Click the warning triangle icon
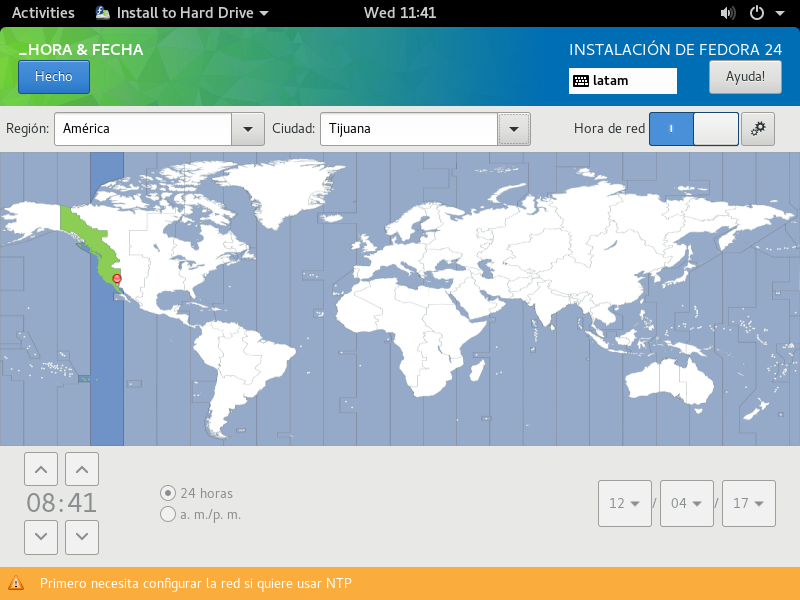This screenshot has height=600, width=800. [x=16, y=583]
